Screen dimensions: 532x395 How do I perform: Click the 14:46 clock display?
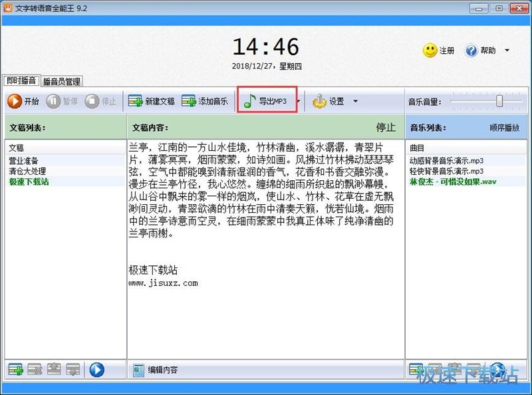click(x=265, y=47)
